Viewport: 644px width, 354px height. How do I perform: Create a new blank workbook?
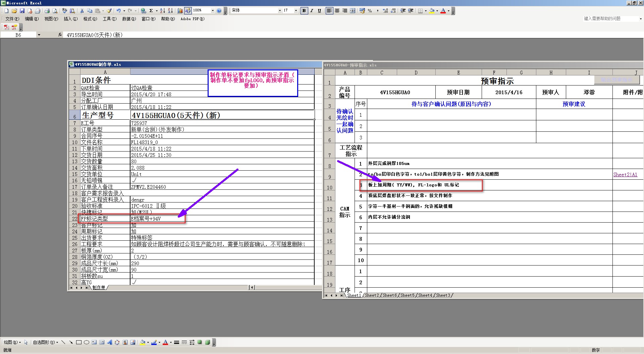pos(6,11)
